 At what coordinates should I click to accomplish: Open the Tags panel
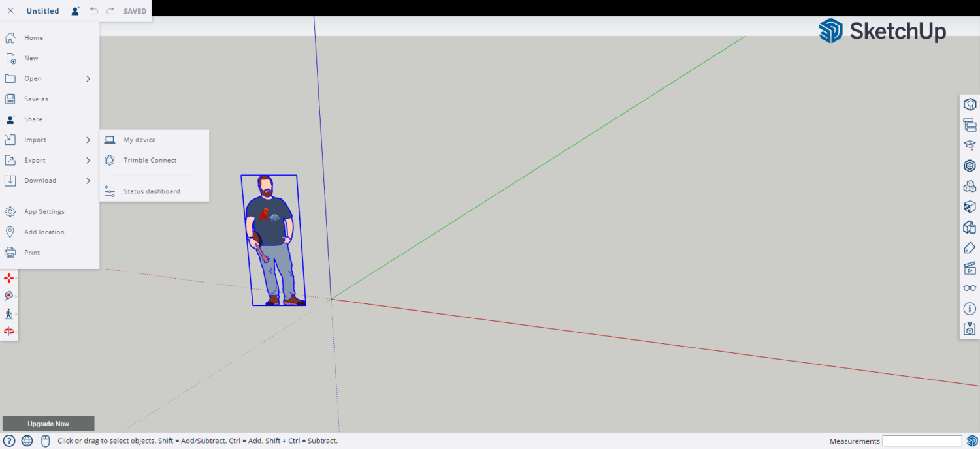pos(970,248)
